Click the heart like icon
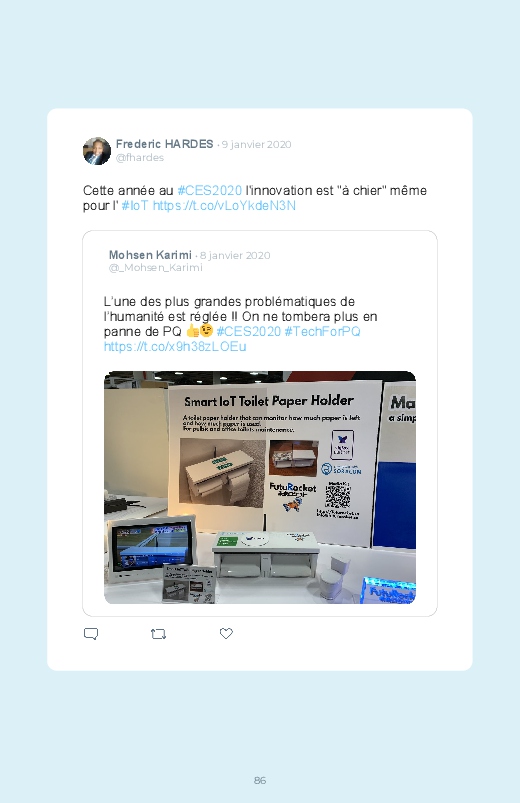The height and width of the screenshot is (803, 520). (226, 633)
